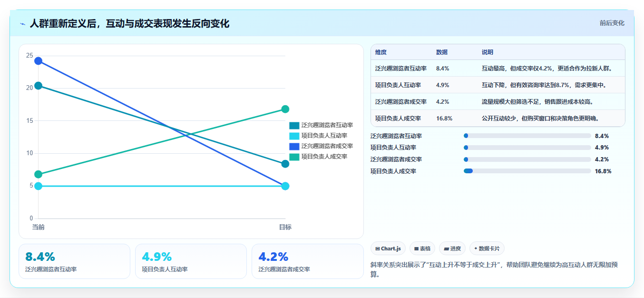The image size is (644, 298).
Task: Click 项目负责人互动率 data point at 当前
Action: 38,186
